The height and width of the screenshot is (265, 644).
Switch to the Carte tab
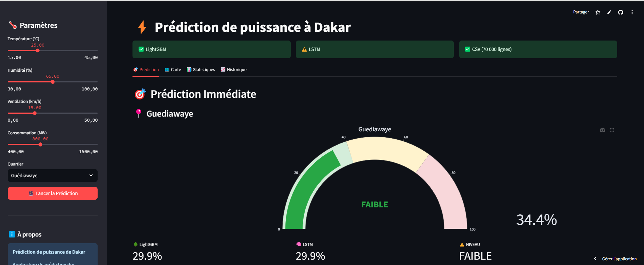tap(173, 69)
